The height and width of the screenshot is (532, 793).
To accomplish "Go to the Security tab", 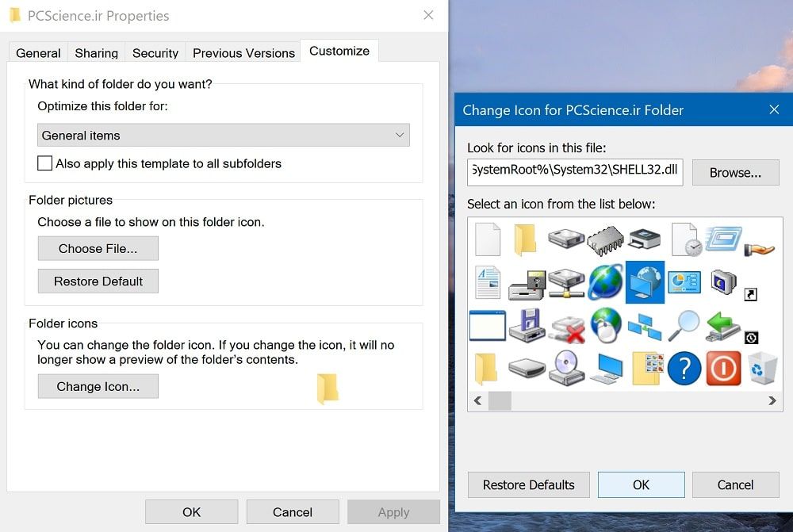I will tap(155, 53).
